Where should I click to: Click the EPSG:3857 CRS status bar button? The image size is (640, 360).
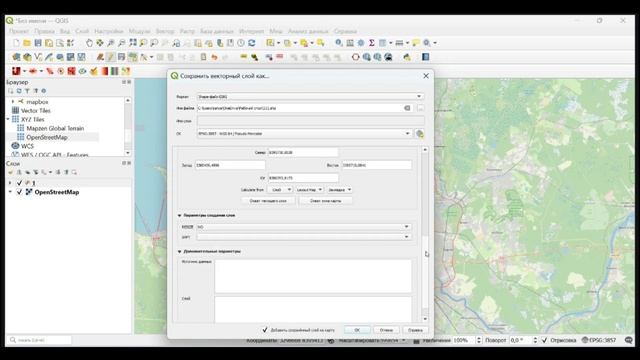599,340
